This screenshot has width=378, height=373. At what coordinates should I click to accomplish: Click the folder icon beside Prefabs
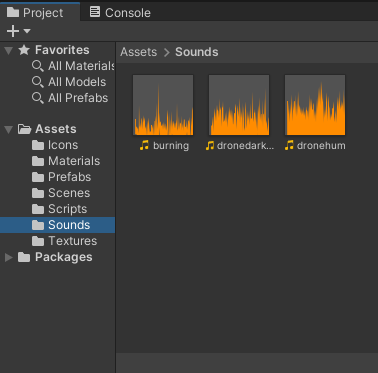(x=38, y=177)
